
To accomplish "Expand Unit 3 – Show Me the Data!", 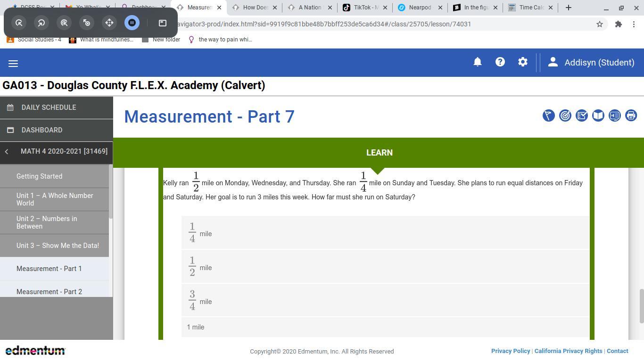I will 54,246.
